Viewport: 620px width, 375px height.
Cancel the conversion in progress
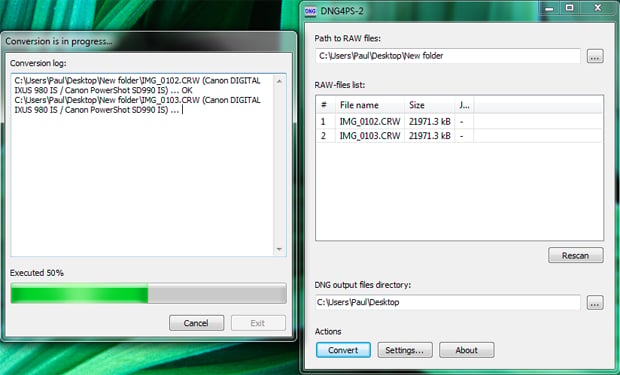click(196, 323)
